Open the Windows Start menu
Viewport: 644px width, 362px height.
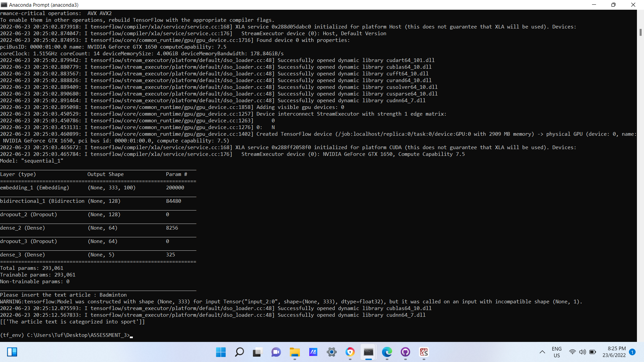[221, 352]
